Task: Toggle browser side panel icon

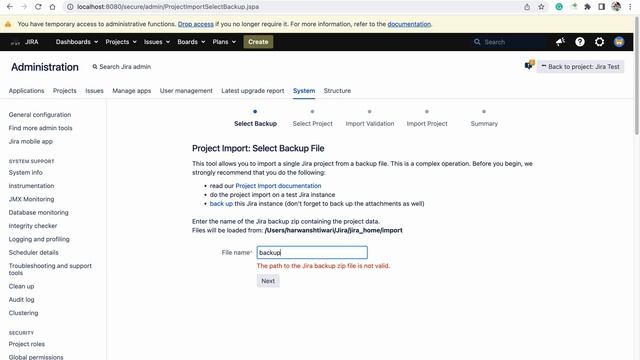Action: [602, 7]
